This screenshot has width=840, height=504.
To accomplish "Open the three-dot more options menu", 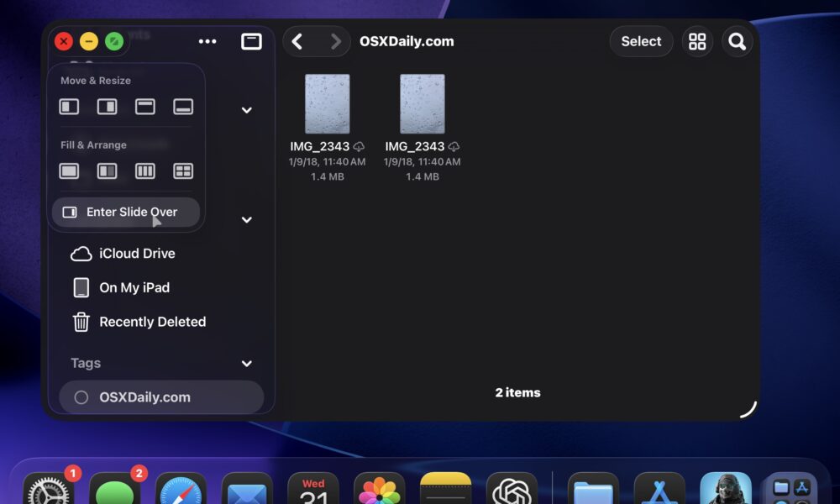I will tap(207, 41).
